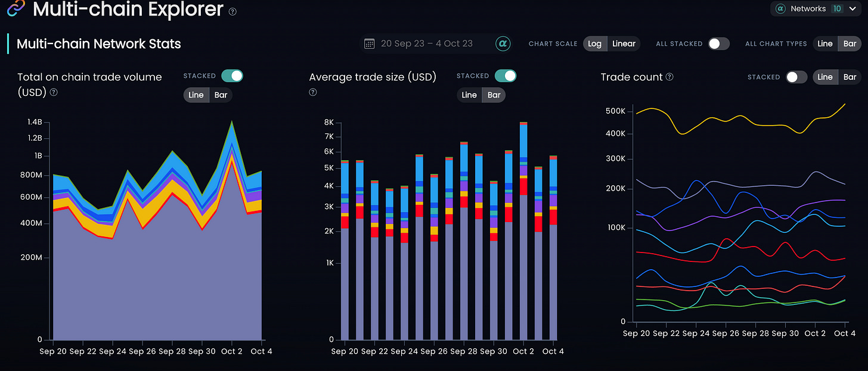The width and height of the screenshot is (868, 371).
Task: Disable Stacked on Average trade size chart
Action: click(x=506, y=76)
